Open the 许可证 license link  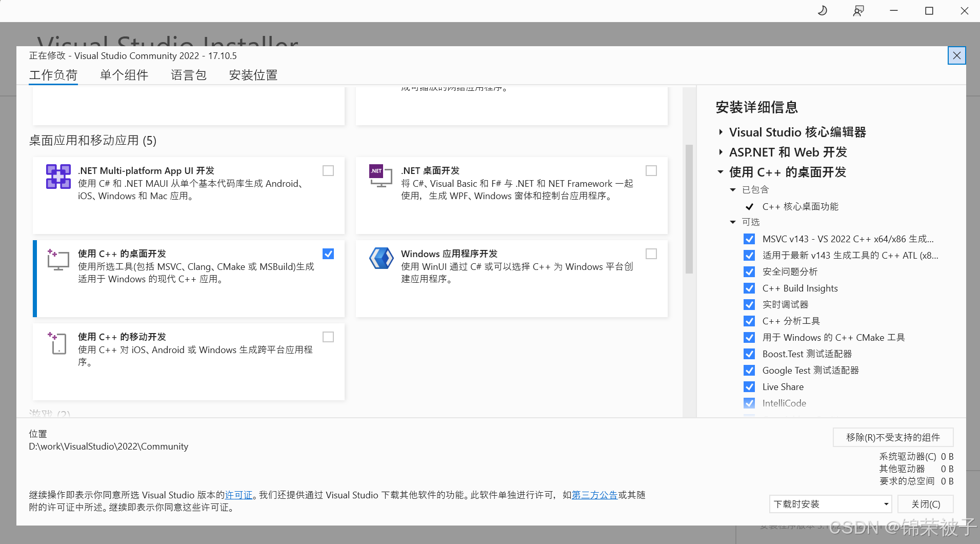click(x=239, y=495)
